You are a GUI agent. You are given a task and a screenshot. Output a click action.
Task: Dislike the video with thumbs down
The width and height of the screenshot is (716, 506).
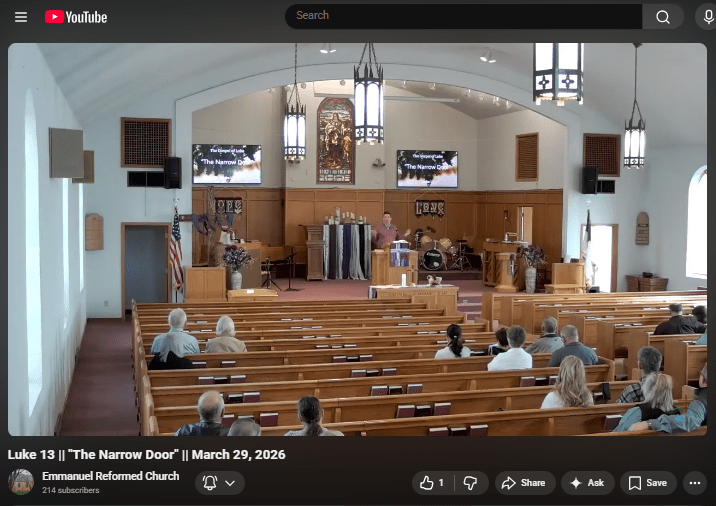click(470, 483)
